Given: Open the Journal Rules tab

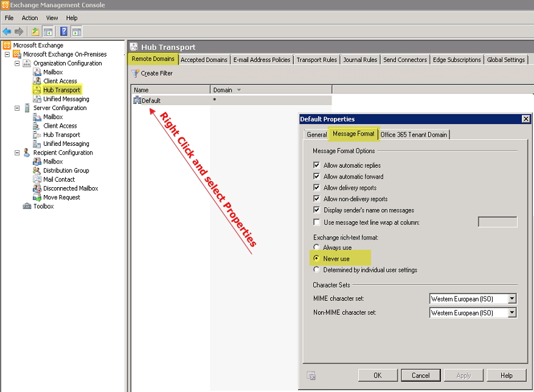Looking at the screenshot, I should tap(360, 60).
